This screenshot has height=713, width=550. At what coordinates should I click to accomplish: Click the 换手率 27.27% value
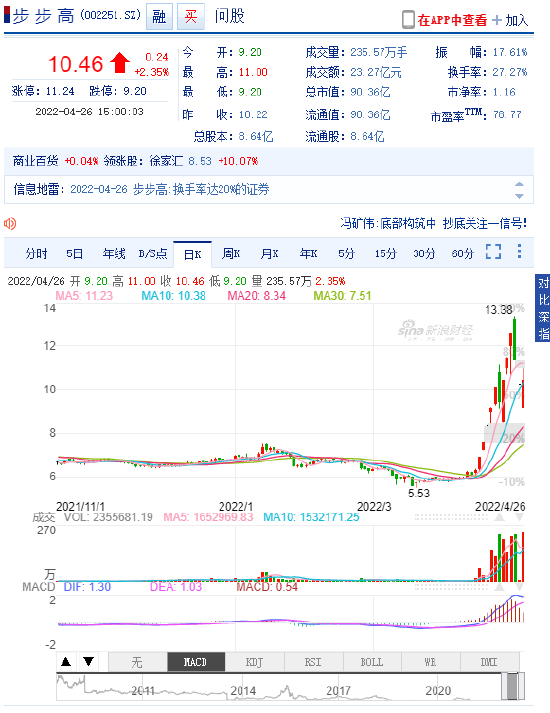point(510,72)
